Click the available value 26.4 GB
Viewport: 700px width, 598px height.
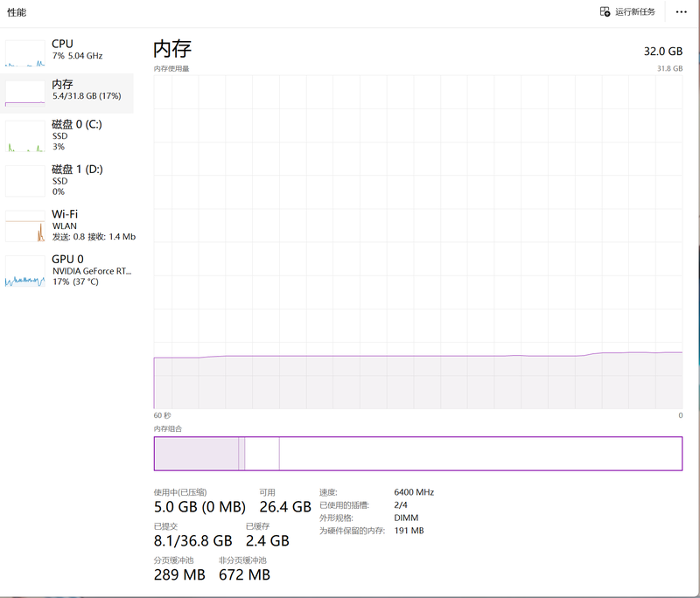[285, 506]
